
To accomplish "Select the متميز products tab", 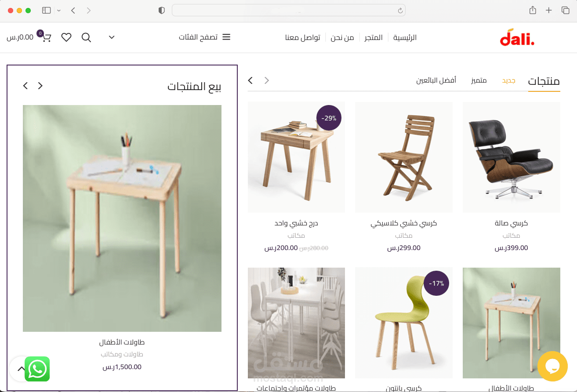I will (479, 80).
